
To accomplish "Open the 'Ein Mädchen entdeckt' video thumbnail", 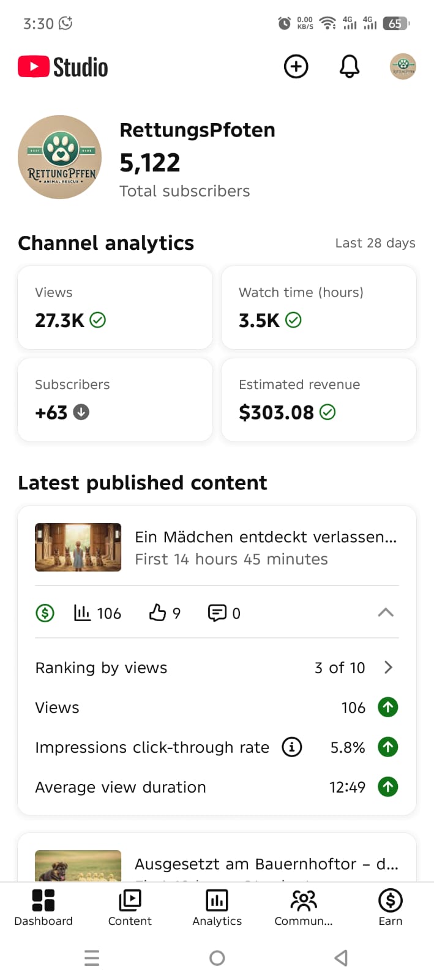I will [78, 547].
